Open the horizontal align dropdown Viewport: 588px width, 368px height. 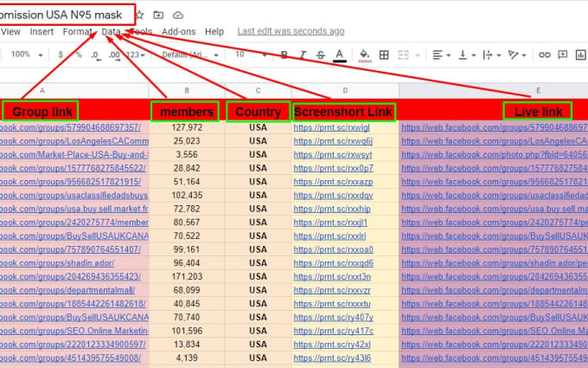tap(441, 55)
